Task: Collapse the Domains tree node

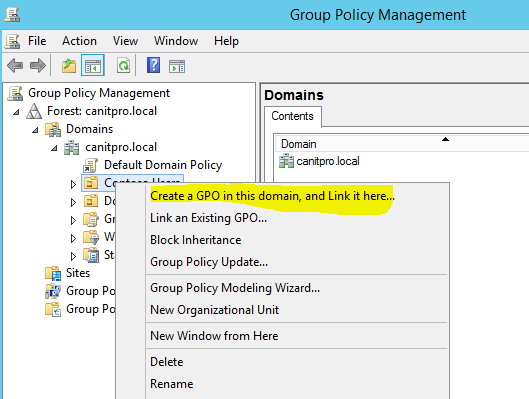Action: tap(35, 130)
